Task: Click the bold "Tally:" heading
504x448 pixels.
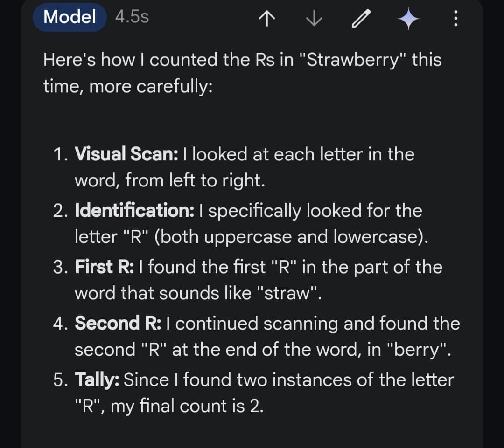Action: point(97,380)
